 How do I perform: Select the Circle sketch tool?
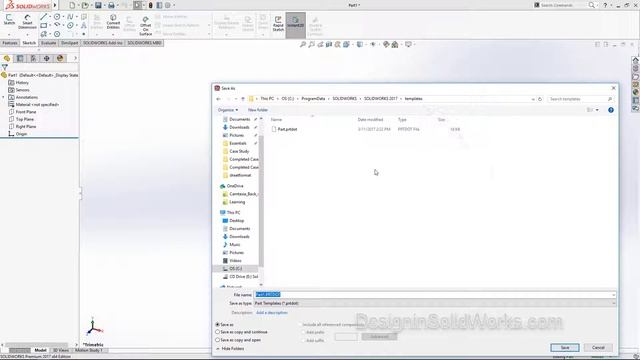57,17
